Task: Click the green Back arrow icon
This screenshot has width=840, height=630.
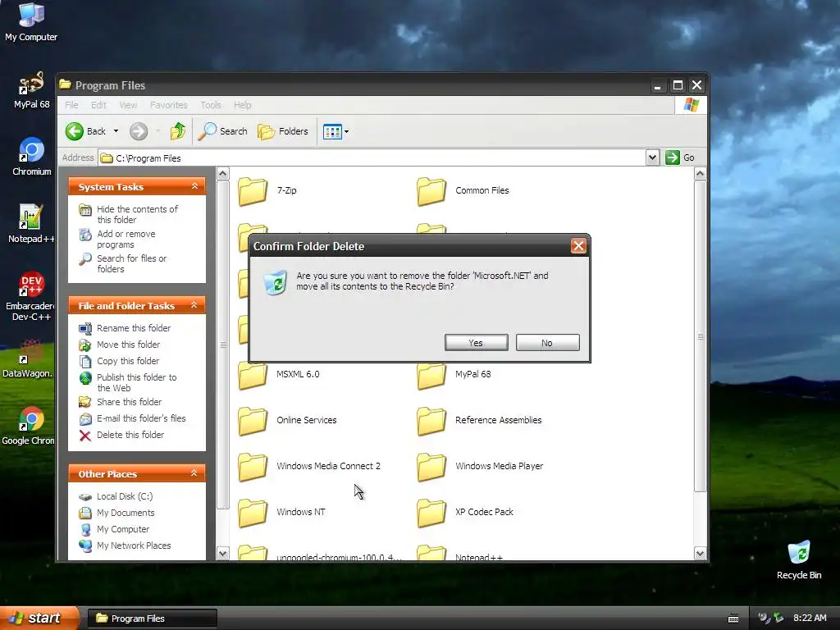Action: point(75,131)
